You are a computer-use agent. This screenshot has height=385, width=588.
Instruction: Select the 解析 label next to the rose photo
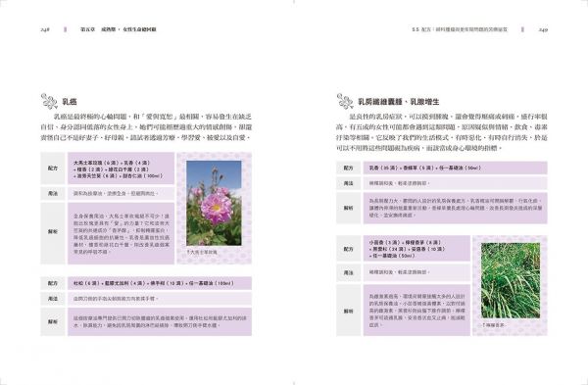[53, 232]
